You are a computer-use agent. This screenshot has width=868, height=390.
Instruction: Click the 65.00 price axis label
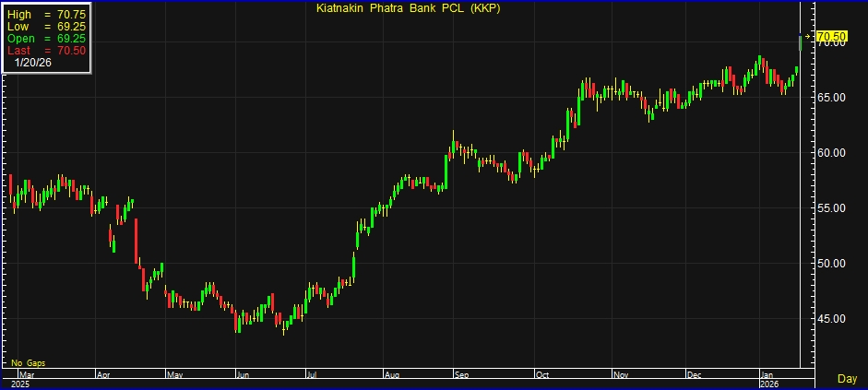(832, 98)
